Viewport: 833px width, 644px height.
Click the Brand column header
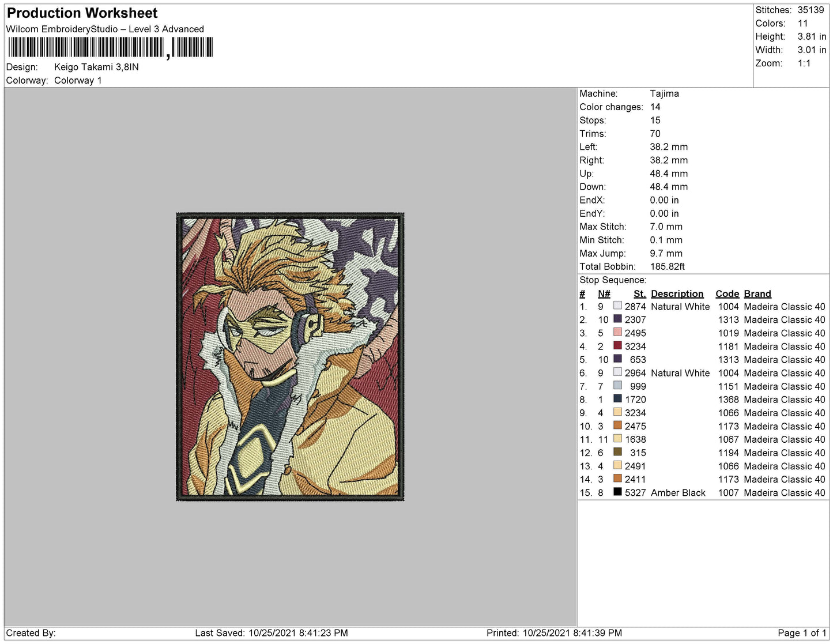pos(757,293)
